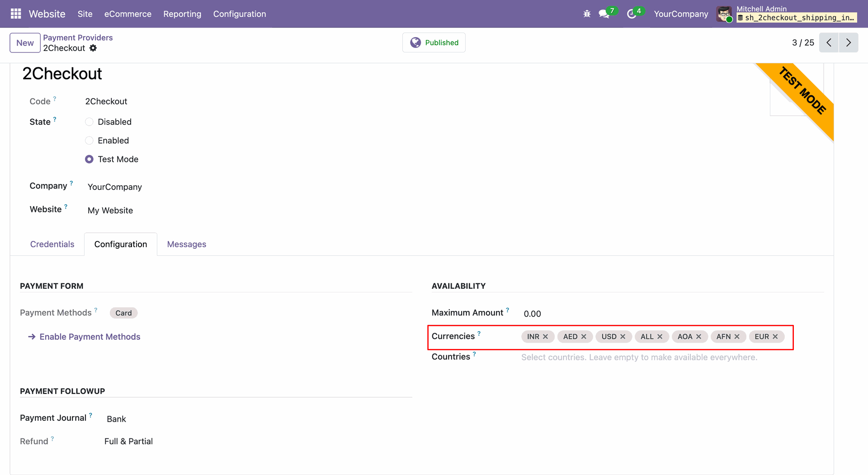Click the 2Checkout provider name field

coord(62,74)
